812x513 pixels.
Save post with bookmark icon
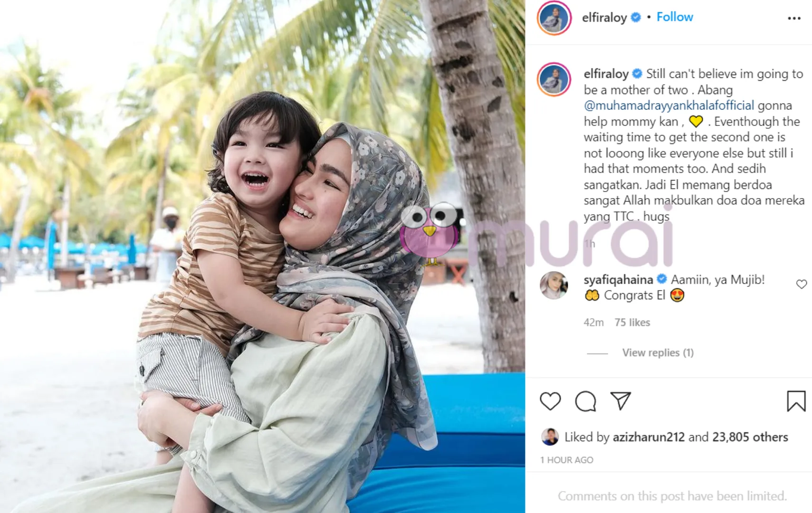point(796,401)
